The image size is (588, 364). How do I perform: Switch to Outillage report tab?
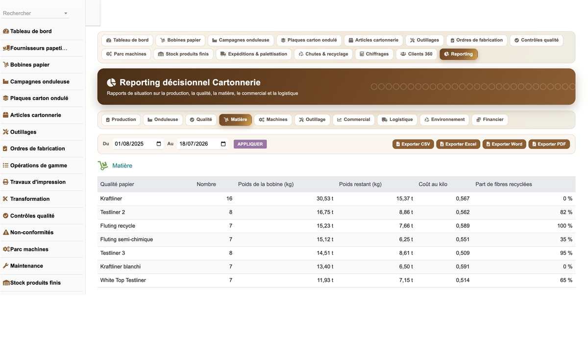coord(312,120)
